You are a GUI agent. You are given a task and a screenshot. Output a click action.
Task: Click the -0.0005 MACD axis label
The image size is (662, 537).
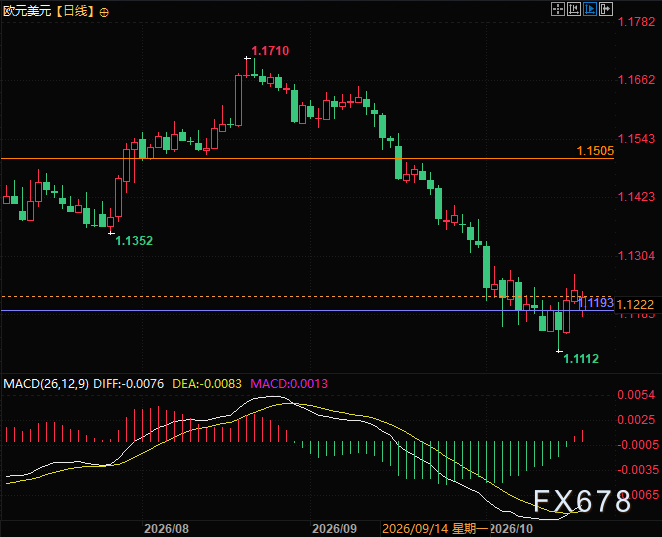[x=638, y=445]
